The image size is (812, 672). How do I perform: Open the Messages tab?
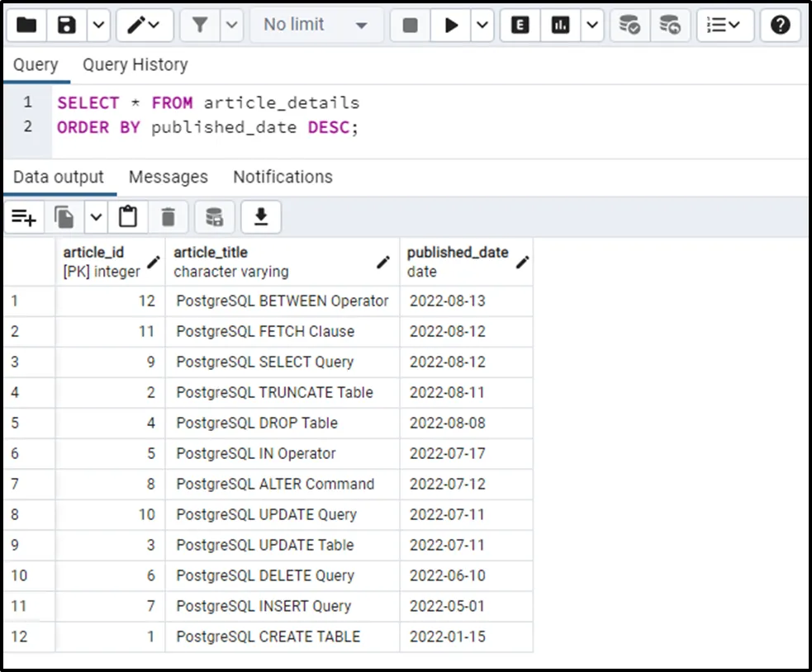click(x=168, y=177)
